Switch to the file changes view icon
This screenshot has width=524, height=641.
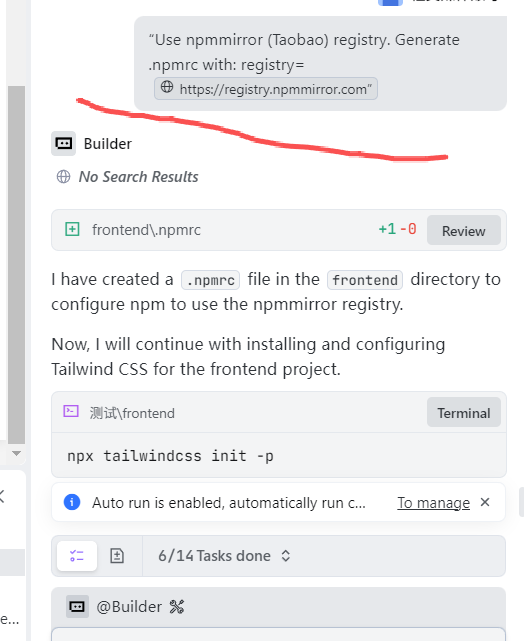point(117,556)
